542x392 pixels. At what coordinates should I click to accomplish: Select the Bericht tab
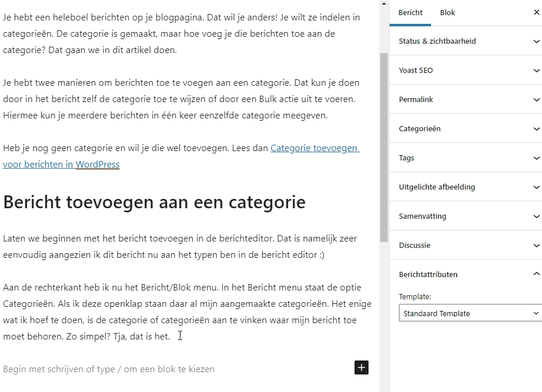[410, 12]
